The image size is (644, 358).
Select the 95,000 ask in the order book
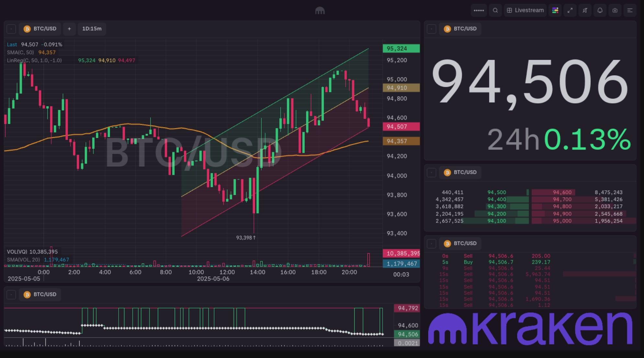562,221
